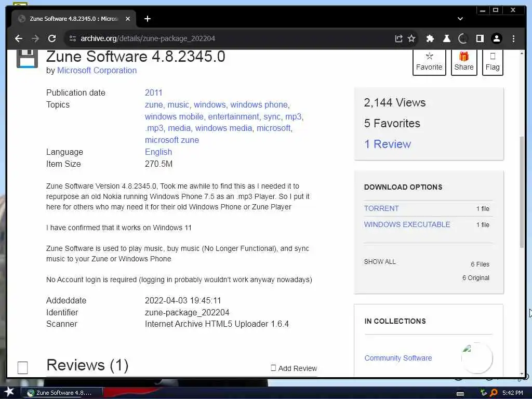Click the Community Software collection thumbnail
Viewport: 532px width, 399px height.
tap(477, 358)
